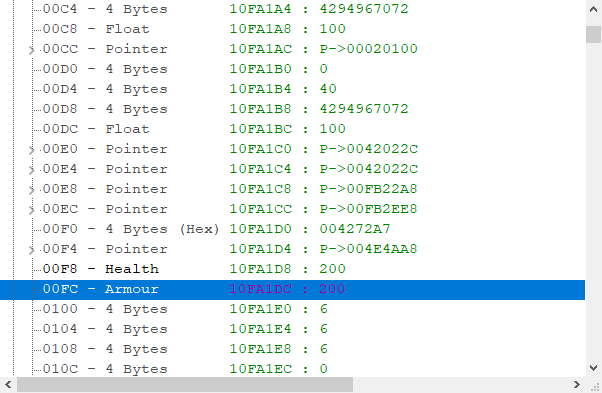Click value P->00020100
The width and height of the screenshot is (602, 393).
[369, 49]
